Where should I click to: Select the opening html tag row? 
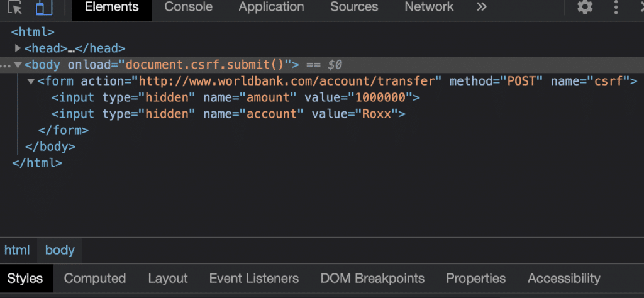click(x=33, y=32)
